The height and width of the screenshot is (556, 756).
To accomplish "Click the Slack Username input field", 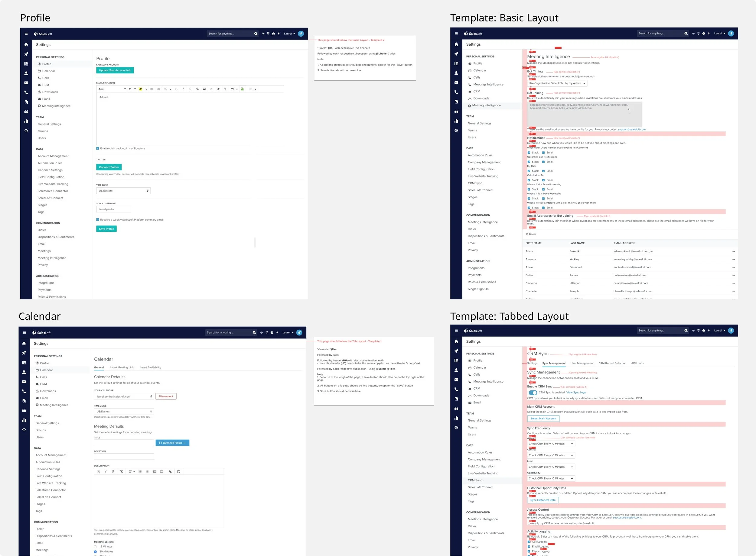I will [113, 209].
